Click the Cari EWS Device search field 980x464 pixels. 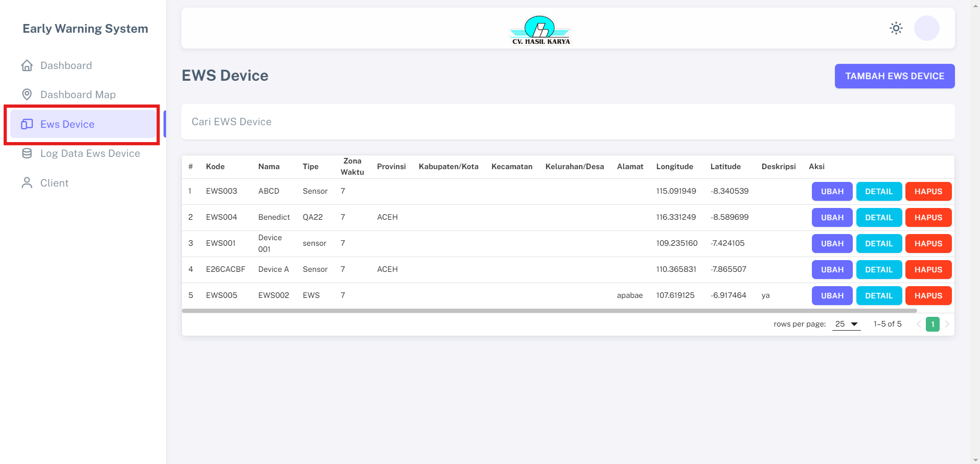[567, 122]
